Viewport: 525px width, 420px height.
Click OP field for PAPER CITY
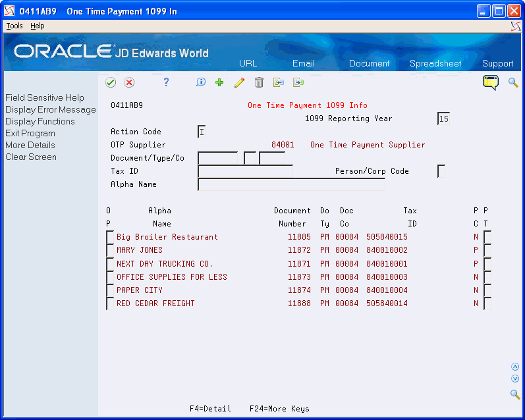pyautogui.click(x=110, y=290)
